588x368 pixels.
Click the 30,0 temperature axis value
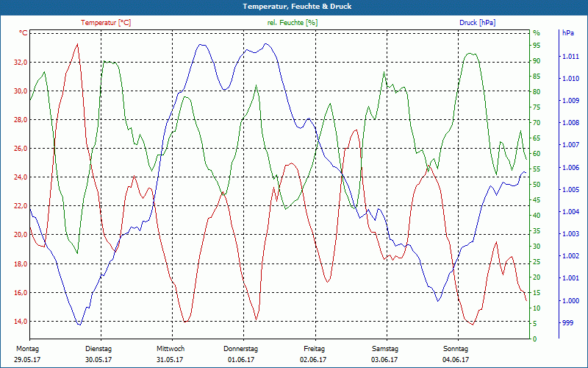(x=21, y=91)
